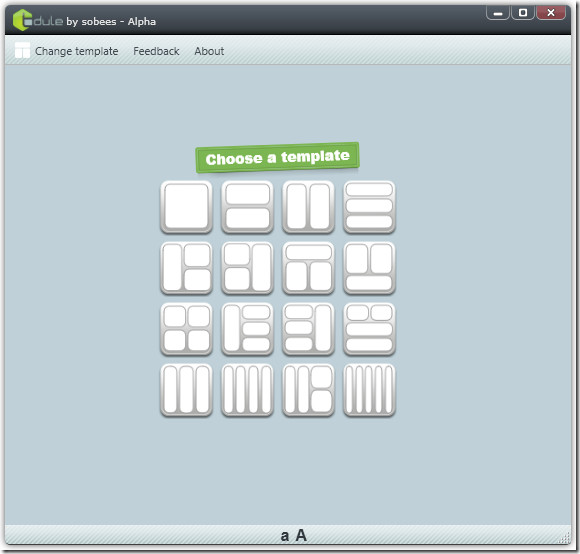
Task: Select template with two left panes and right column
Action: tap(247, 267)
